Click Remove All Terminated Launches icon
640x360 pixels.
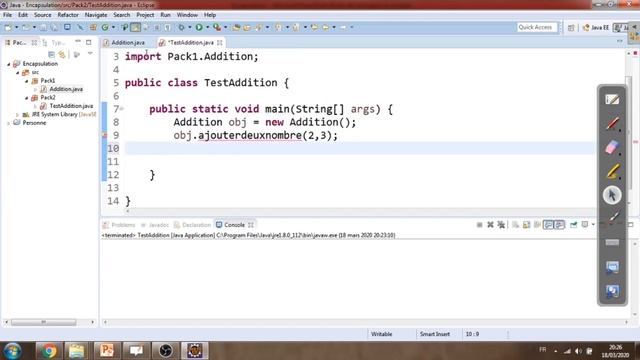tap(501, 225)
